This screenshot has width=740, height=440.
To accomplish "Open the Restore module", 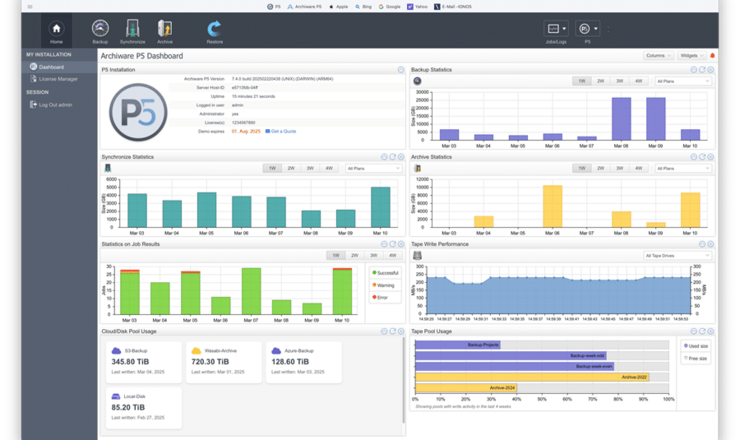I will tap(215, 31).
